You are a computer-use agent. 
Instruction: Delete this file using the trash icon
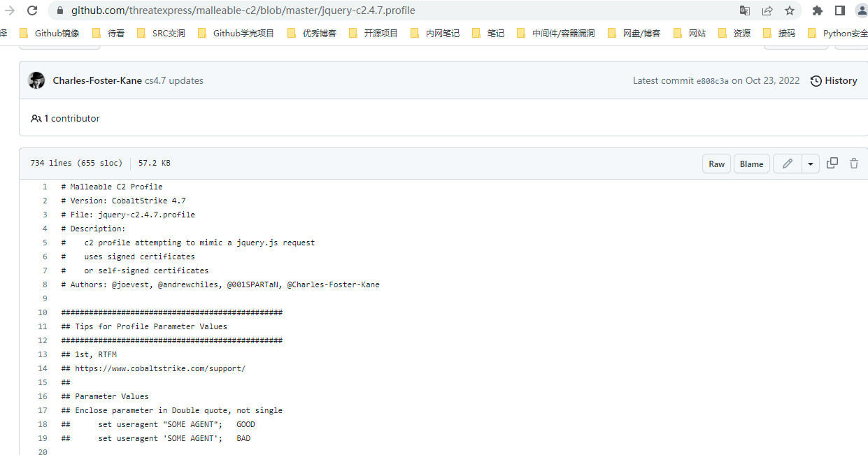[x=854, y=163]
